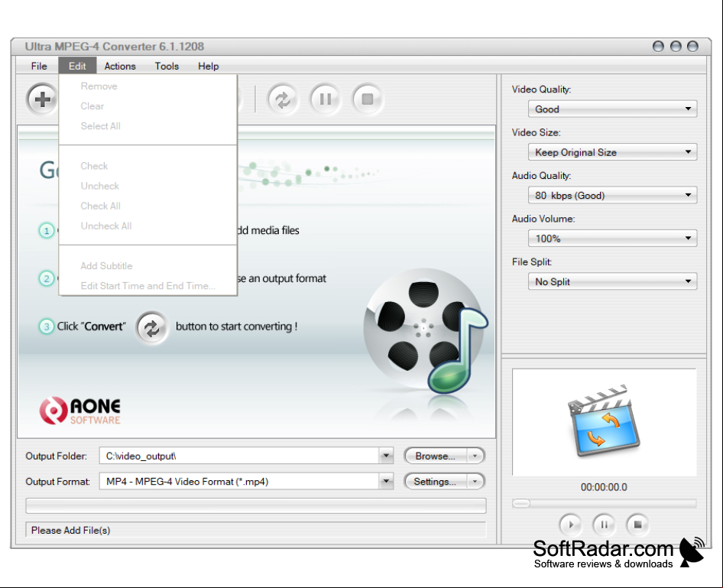Choose Check in the Edit menu

[x=148, y=166]
